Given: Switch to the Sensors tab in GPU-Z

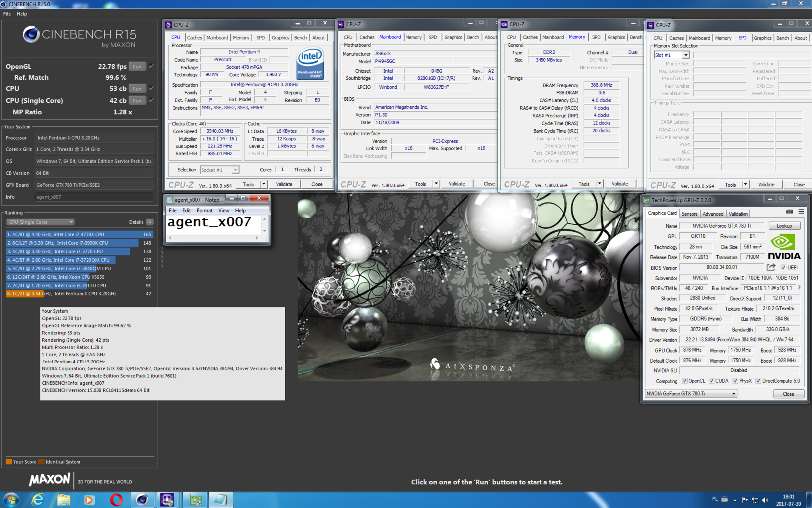Looking at the screenshot, I should [x=689, y=214].
